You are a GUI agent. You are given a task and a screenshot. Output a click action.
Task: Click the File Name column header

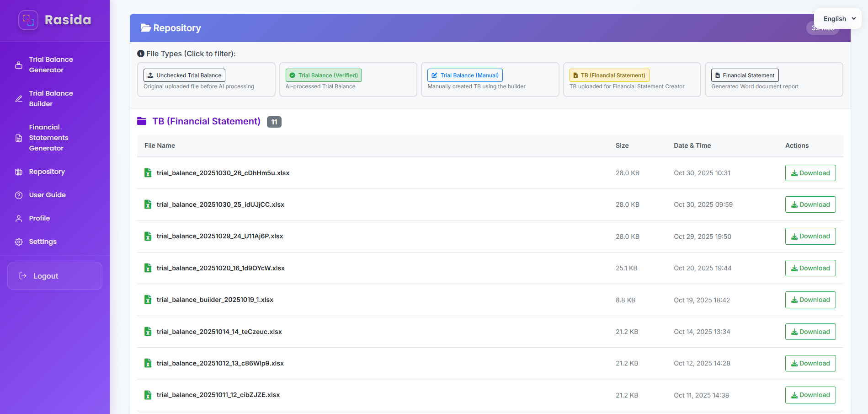160,145
